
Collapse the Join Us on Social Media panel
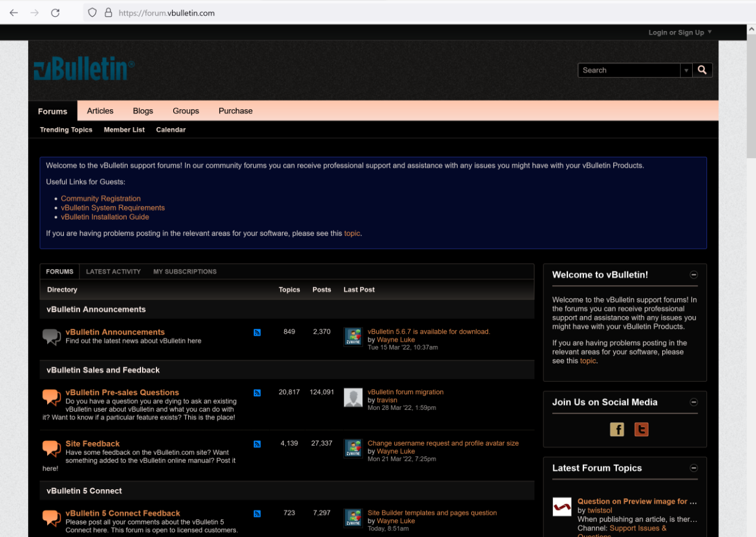pyautogui.click(x=694, y=402)
